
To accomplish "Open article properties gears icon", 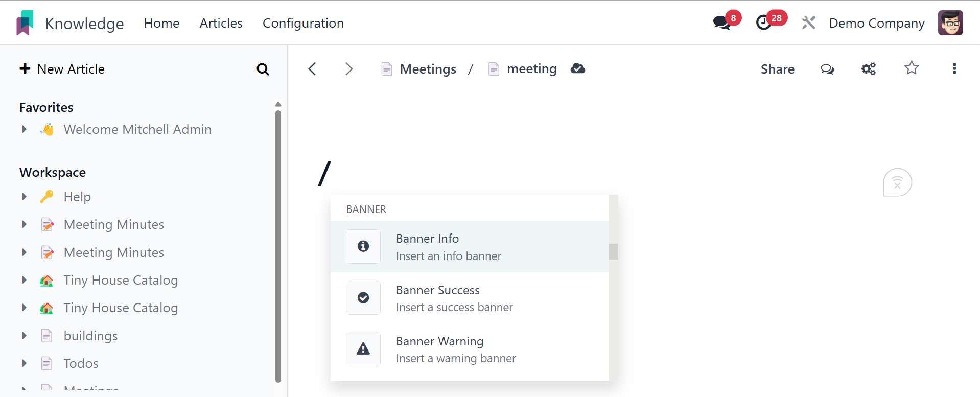I will pos(868,69).
